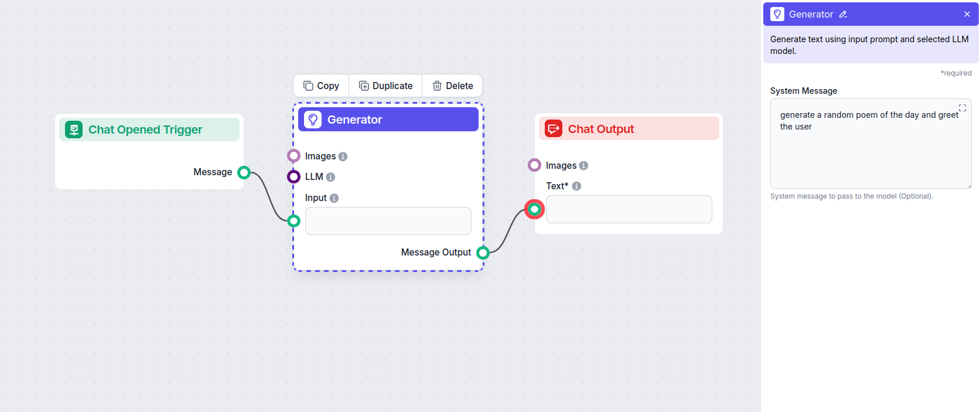Click the info icon next to LLM

click(x=330, y=177)
